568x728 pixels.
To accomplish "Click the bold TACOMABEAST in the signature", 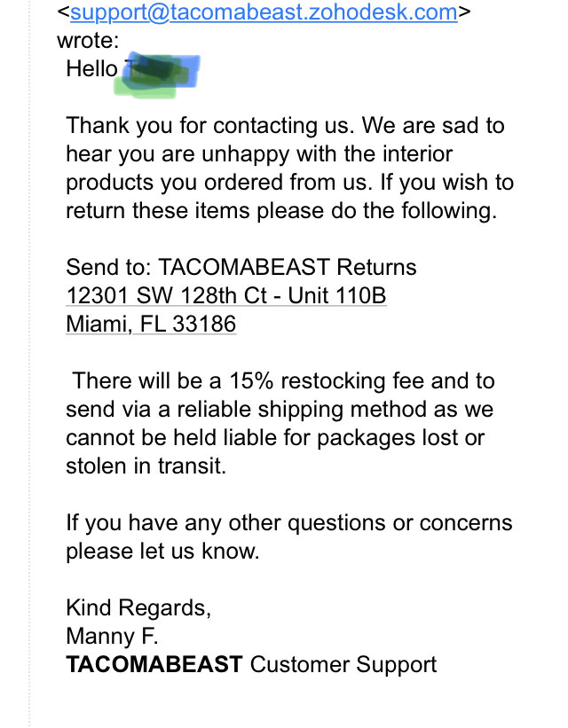I will [154, 664].
